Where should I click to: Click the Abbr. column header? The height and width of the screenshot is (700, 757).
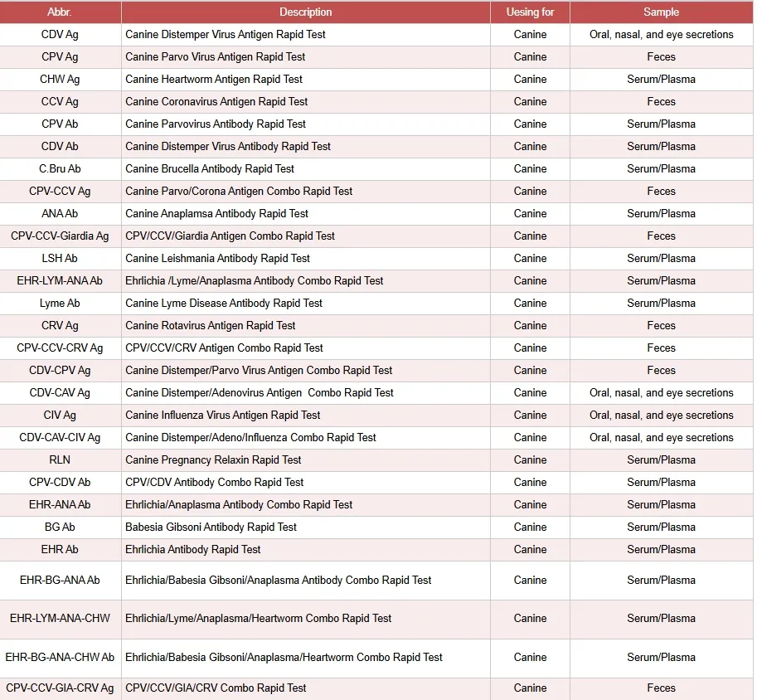click(60, 12)
